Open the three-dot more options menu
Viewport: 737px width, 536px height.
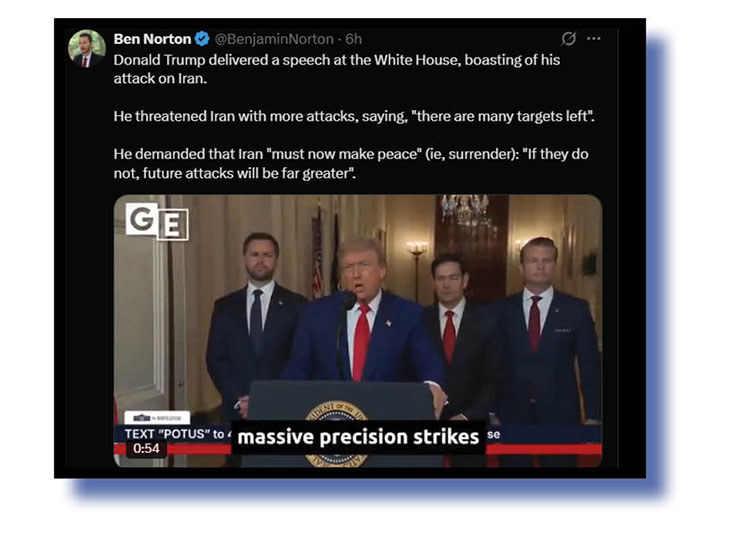coord(594,39)
